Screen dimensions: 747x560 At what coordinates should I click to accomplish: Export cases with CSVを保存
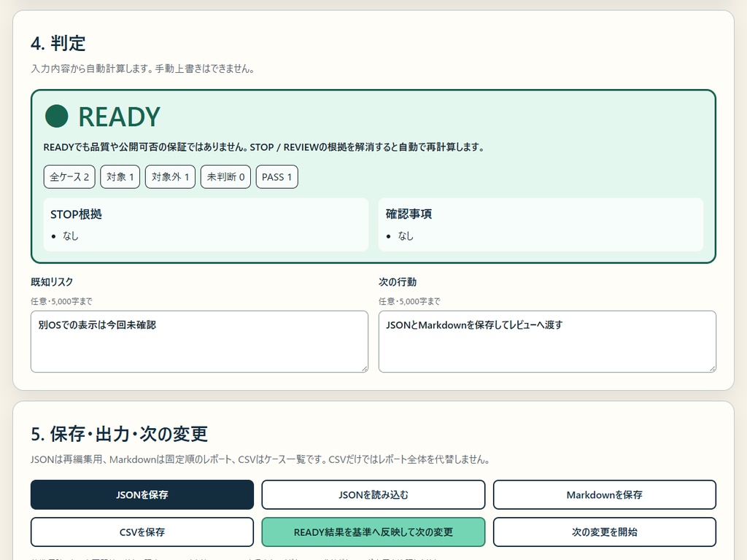tap(142, 532)
